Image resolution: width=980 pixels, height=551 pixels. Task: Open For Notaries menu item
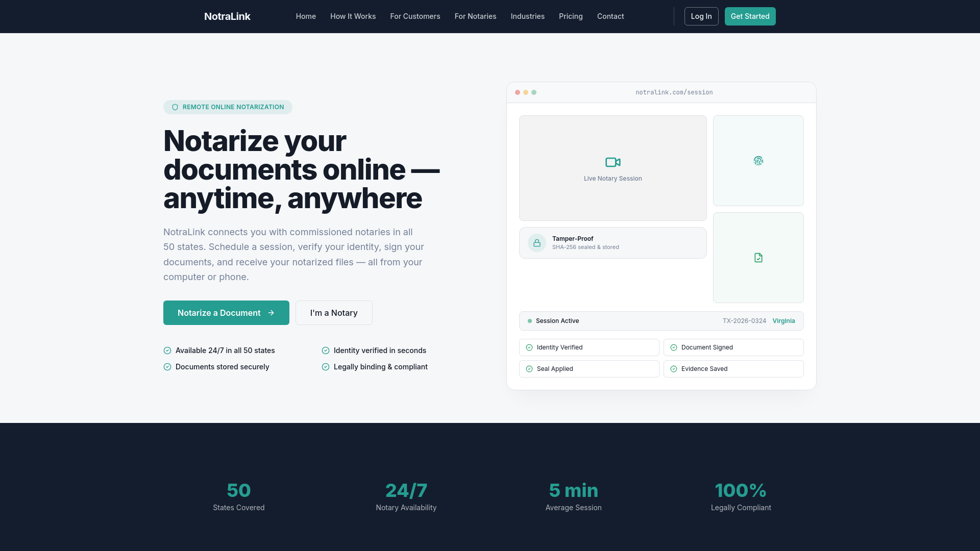click(x=475, y=16)
